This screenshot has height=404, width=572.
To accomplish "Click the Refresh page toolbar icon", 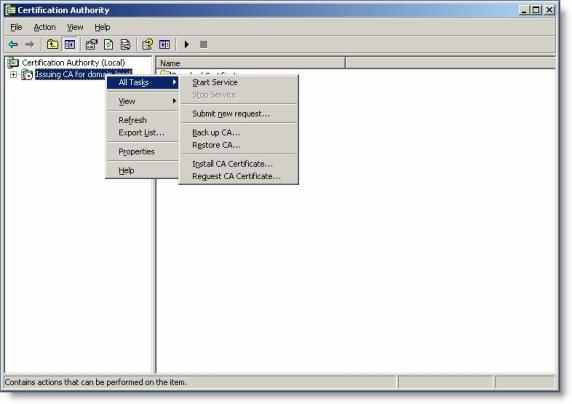I will pyautogui.click(x=108, y=45).
